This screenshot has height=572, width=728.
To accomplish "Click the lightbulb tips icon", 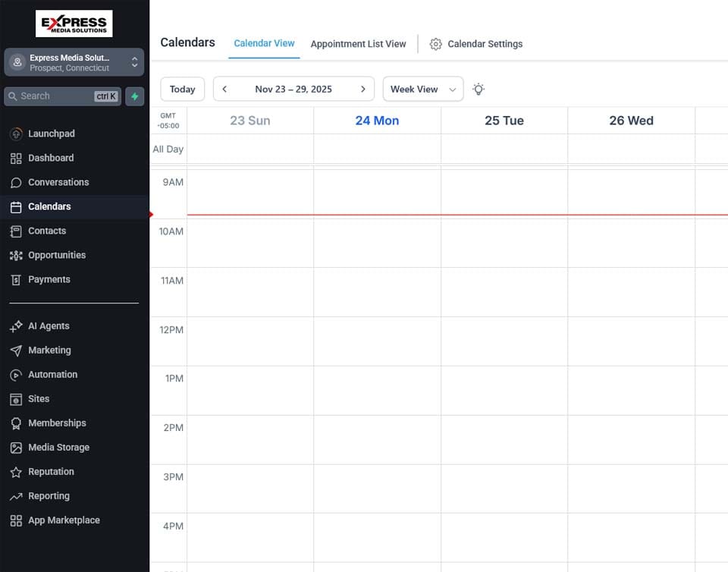I will tap(479, 89).
